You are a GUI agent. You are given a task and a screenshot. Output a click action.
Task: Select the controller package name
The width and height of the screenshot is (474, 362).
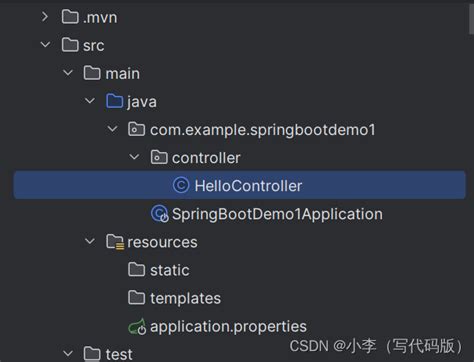click(x=206, y=158)
